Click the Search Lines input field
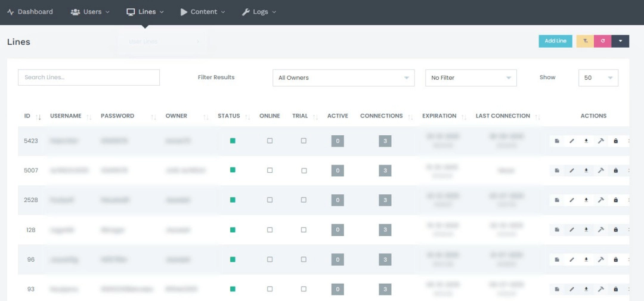This screenshot has width=644, height=301. [x=89, y=77]
